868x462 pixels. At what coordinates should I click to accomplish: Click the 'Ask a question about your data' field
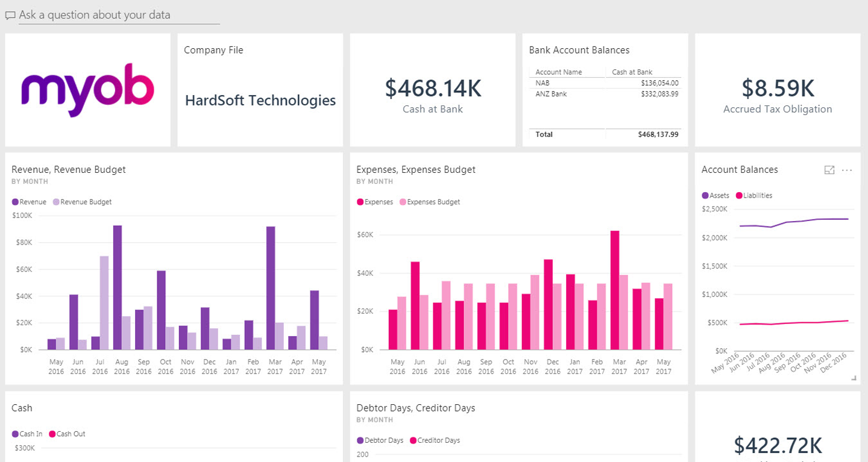(x=118, y=15)
